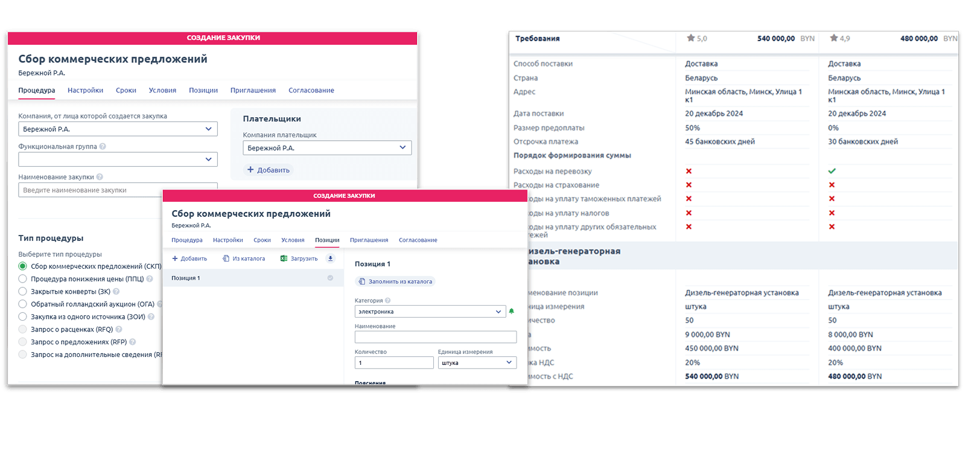Click star rating 5,0 in comparison table

coord(696,38)
